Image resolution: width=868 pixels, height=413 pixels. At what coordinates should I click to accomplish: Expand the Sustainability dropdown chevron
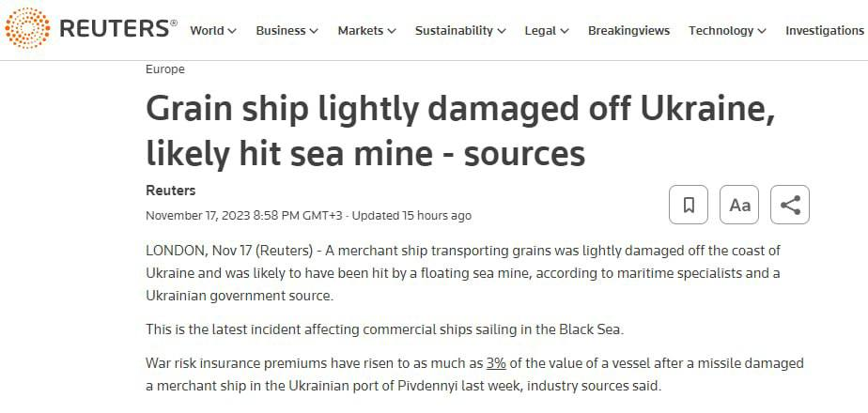502,31
